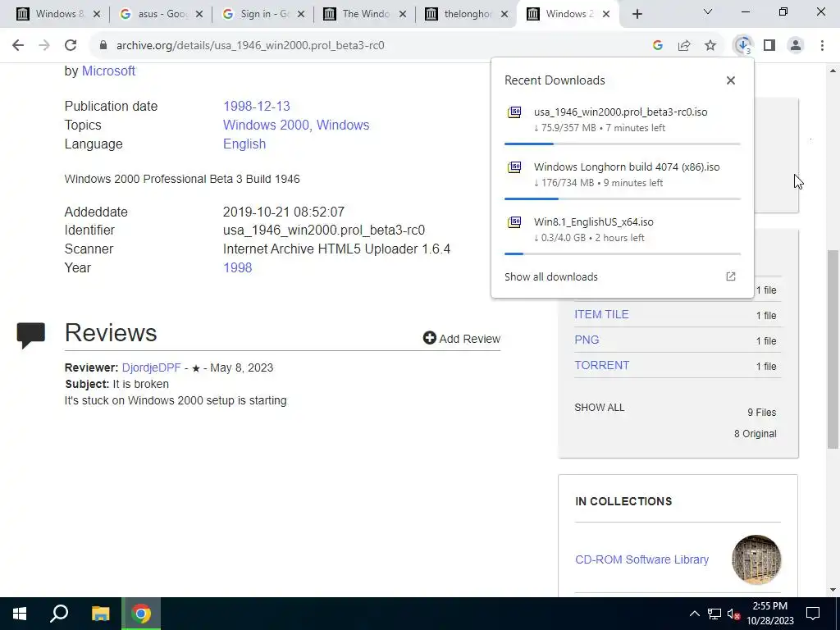The height and width of the screenshot is (630, 840).
Task: Click SHOW ALL download files
Action: coord(600,408)
